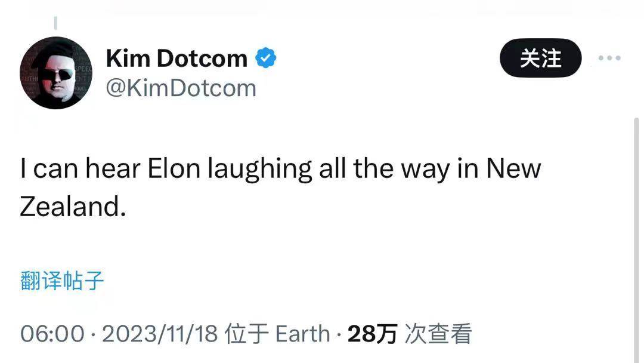Click the 06:00 post time
The height and width of the screenshot is (363, 644).
[x=52, y=333]
